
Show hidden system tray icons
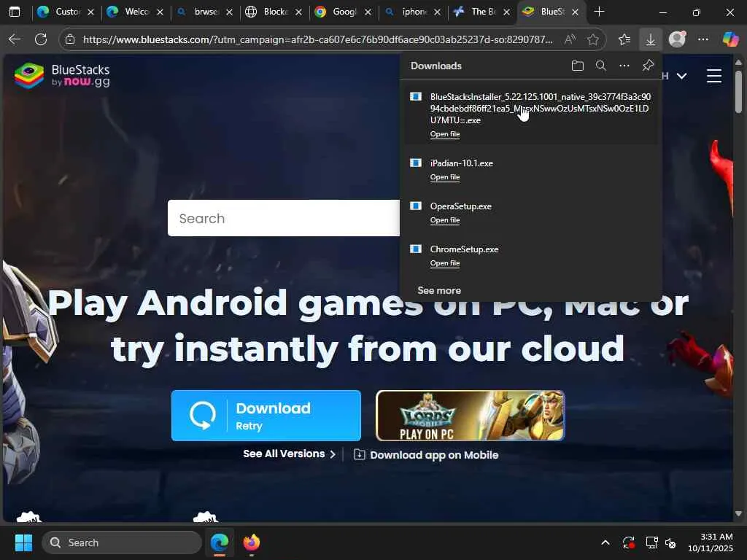pos(605,542)
